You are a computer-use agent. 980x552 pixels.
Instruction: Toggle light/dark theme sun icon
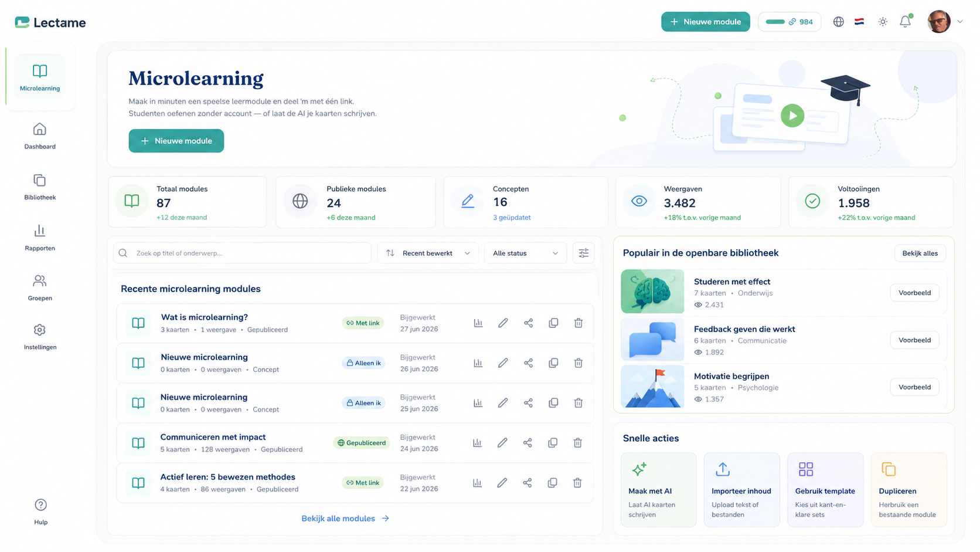(883, 22)
